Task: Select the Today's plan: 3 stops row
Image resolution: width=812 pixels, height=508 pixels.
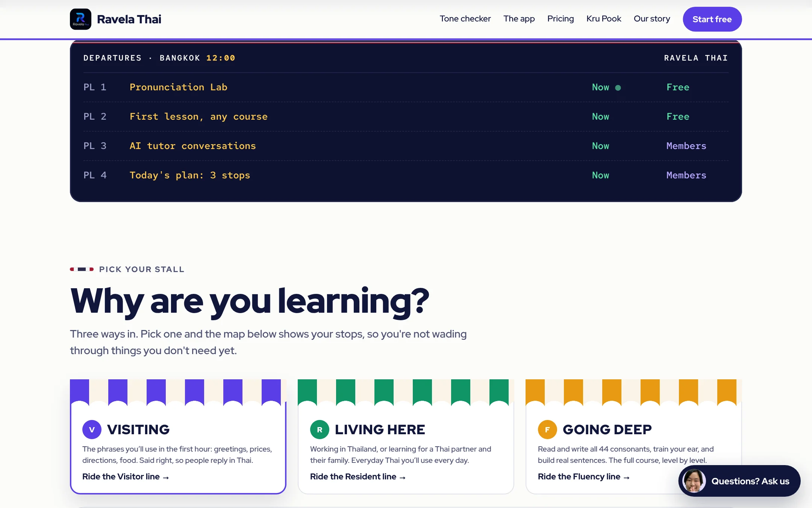Action: click(x=406, y=175)
